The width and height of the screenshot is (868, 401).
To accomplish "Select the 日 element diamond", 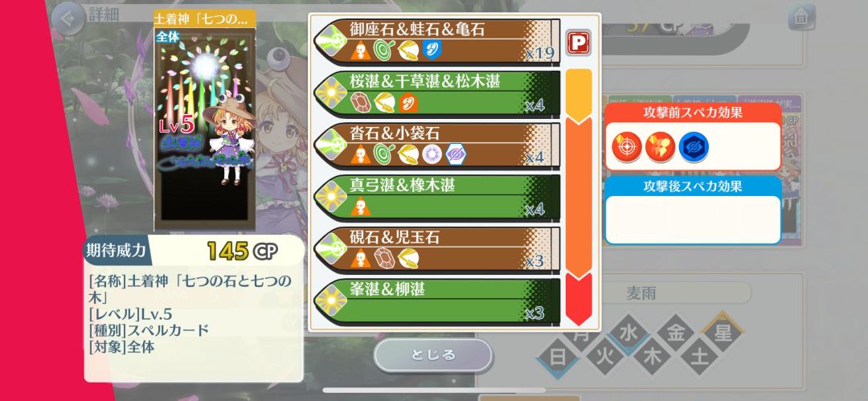I will click(x=558, y=358).
